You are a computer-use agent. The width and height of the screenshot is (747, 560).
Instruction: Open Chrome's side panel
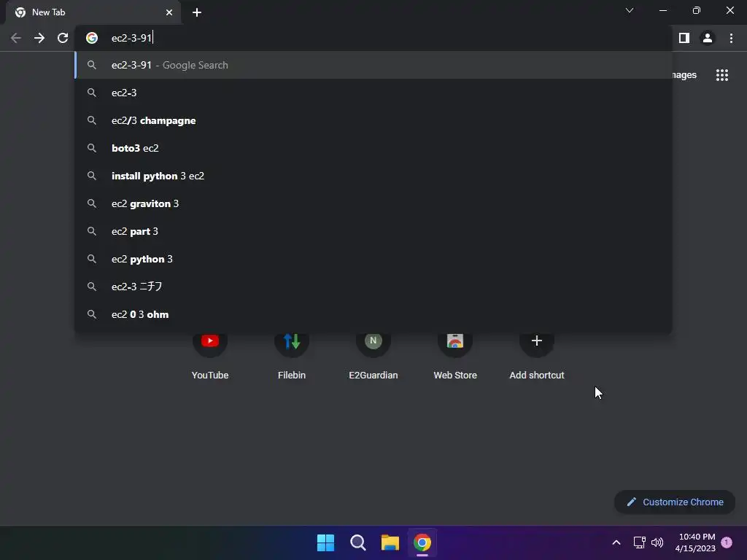point(684,38)
